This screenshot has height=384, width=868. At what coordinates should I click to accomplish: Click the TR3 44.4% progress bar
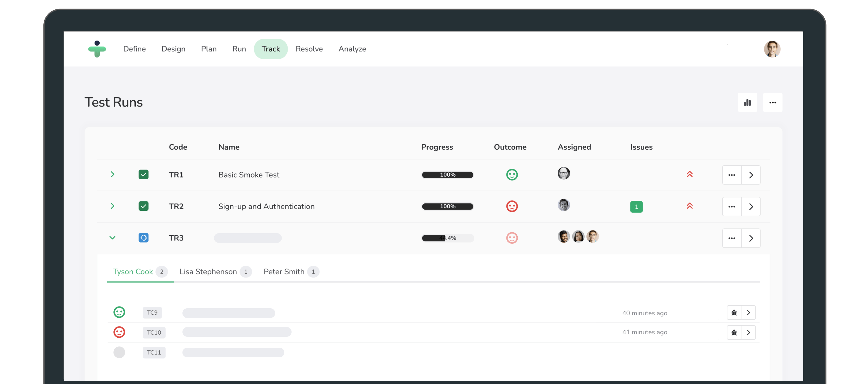coord(447,238)
